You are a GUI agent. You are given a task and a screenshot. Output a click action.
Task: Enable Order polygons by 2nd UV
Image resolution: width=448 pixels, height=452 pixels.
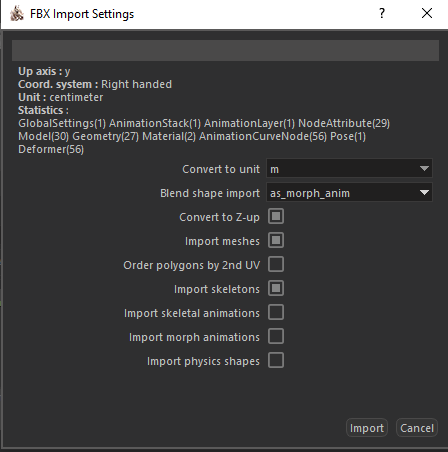click(276, 265)
